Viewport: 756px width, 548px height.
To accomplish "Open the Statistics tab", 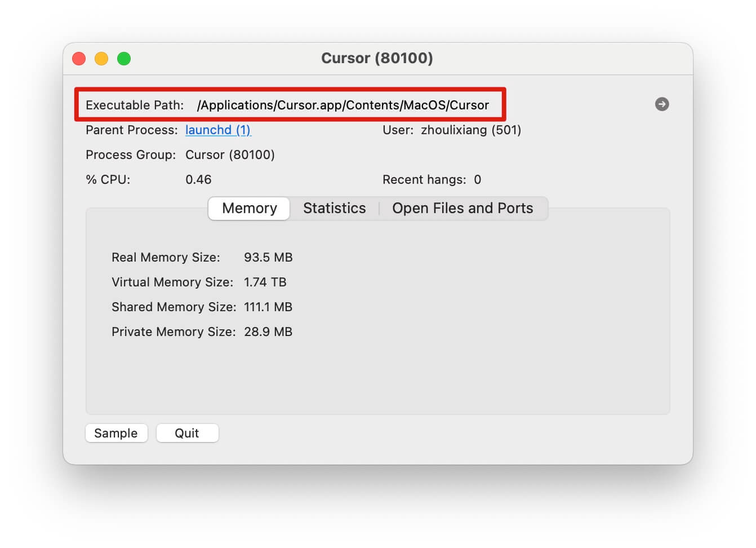I will click(335, 209).
